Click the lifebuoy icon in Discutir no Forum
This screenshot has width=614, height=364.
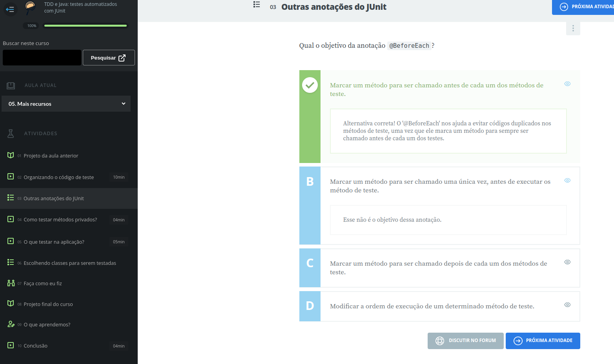tap(440, 341)
